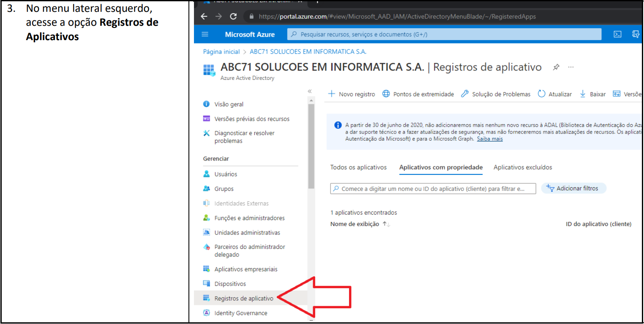
Task: Switch to Aplicativos excluídos tab
Action: [x=523, y=167]
